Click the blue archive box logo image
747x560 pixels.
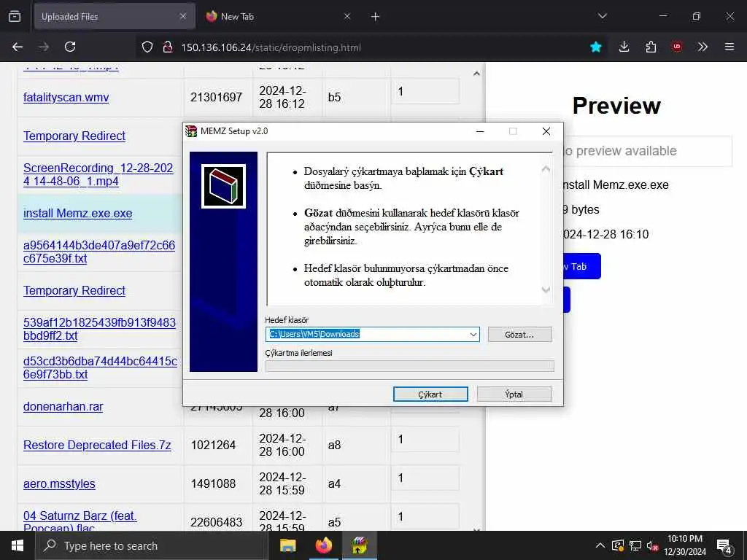pos(223,186)
